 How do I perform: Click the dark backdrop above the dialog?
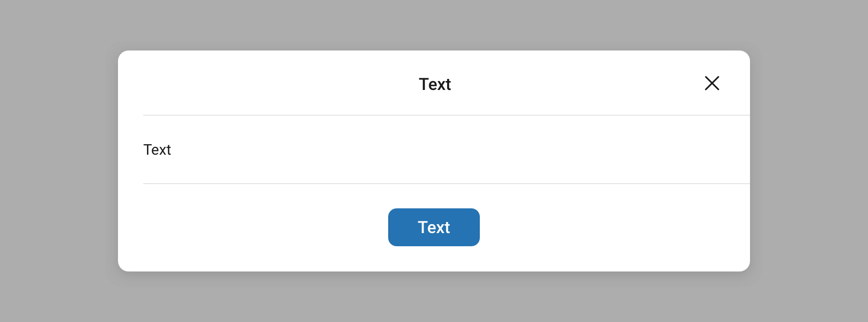[434, 21]
